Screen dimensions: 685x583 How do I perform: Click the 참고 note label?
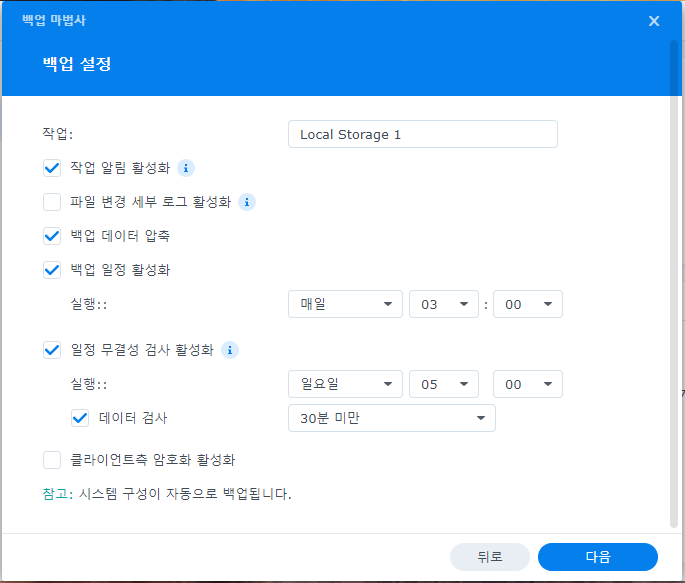pyautogui.click(x=58, y=494)
